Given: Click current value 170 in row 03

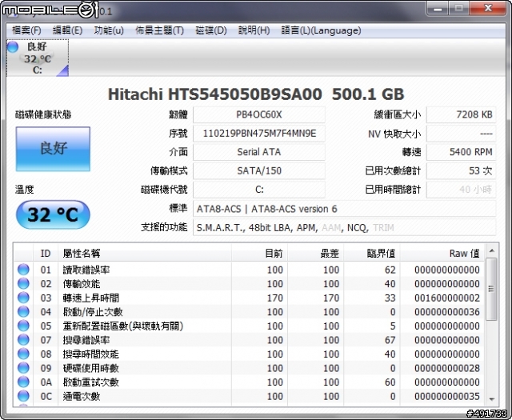Looking at the screenshot, I should tap(275, 298).
